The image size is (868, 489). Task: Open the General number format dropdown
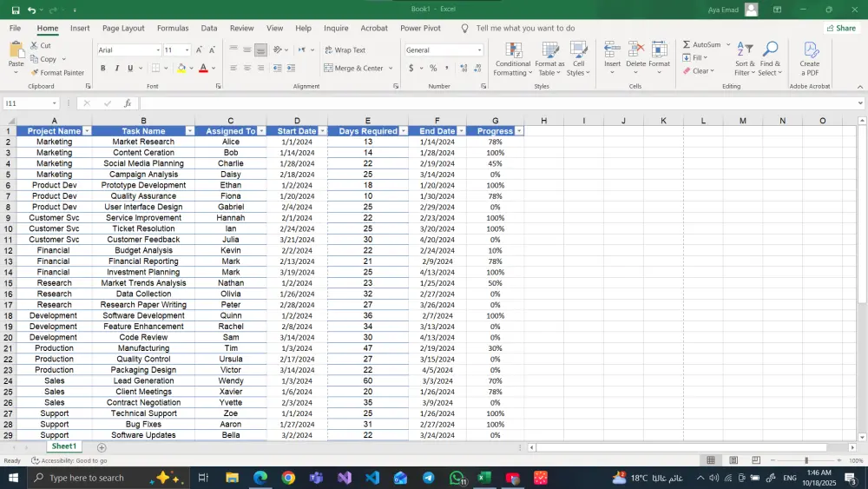[x=479, y=50]
